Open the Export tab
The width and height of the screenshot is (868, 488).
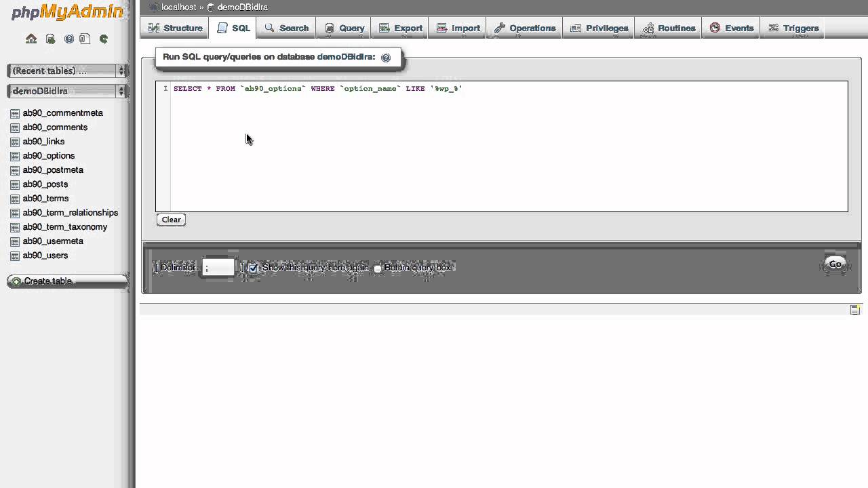coord(401,28)
